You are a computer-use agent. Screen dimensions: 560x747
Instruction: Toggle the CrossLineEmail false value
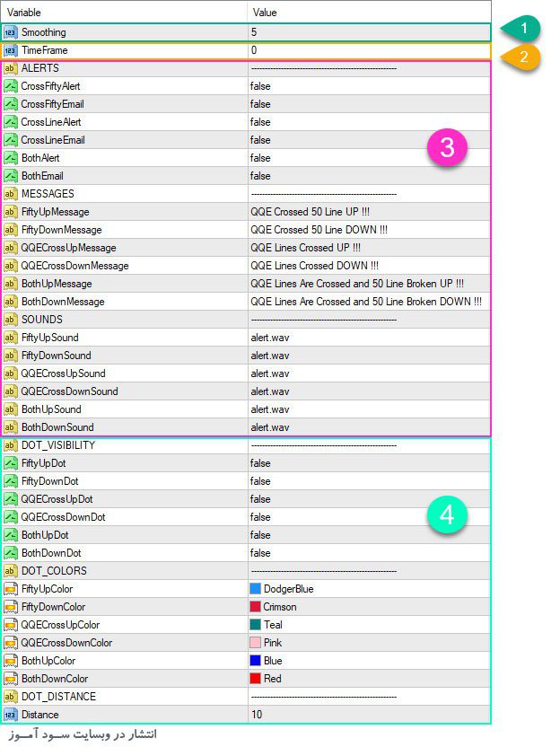(260, 140)
